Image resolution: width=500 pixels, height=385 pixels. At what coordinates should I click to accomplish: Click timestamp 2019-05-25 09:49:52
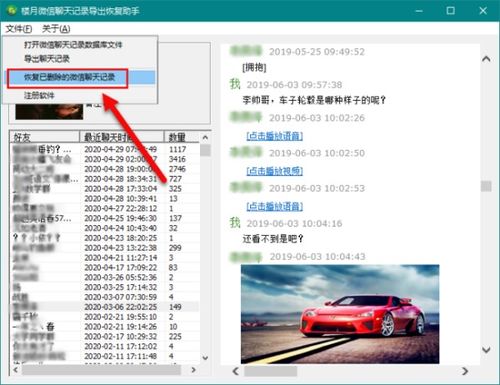317,52
